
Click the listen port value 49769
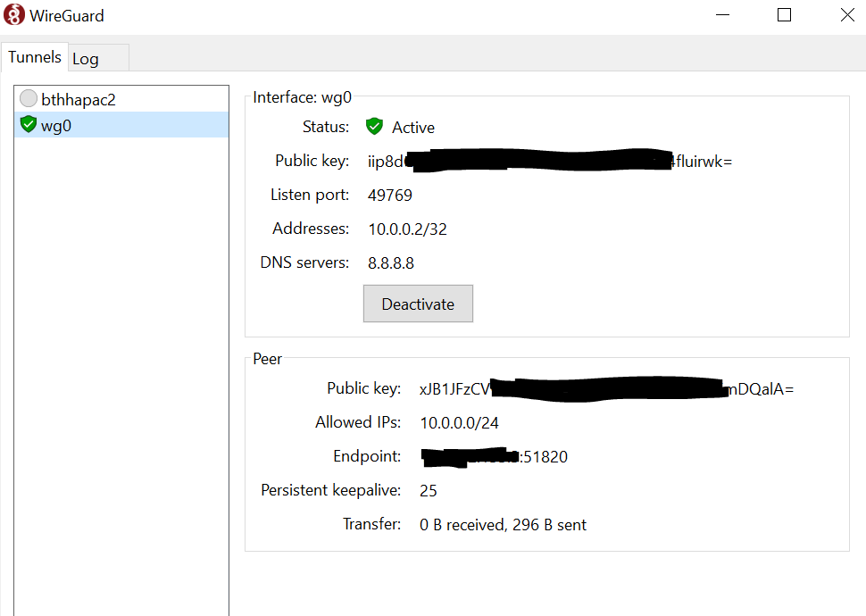[390, 196]
